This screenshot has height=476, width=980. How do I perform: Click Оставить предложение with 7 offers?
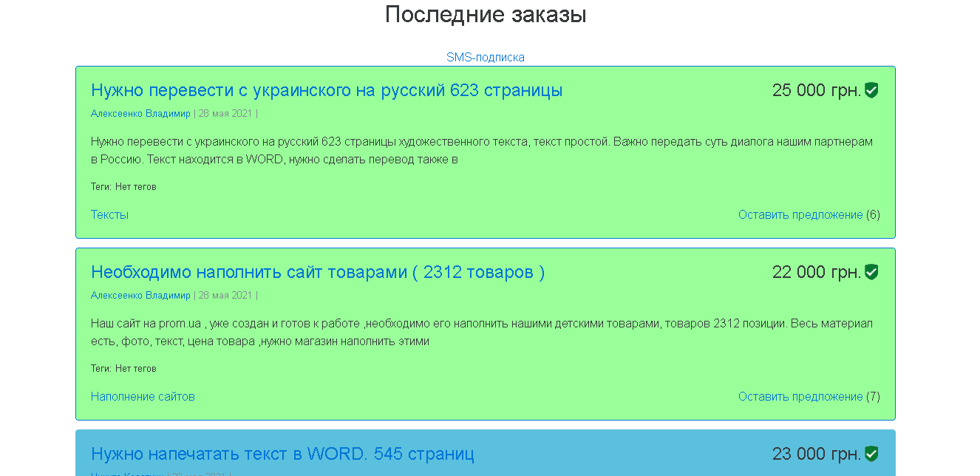pyautogui.click(x=800, y=397)
